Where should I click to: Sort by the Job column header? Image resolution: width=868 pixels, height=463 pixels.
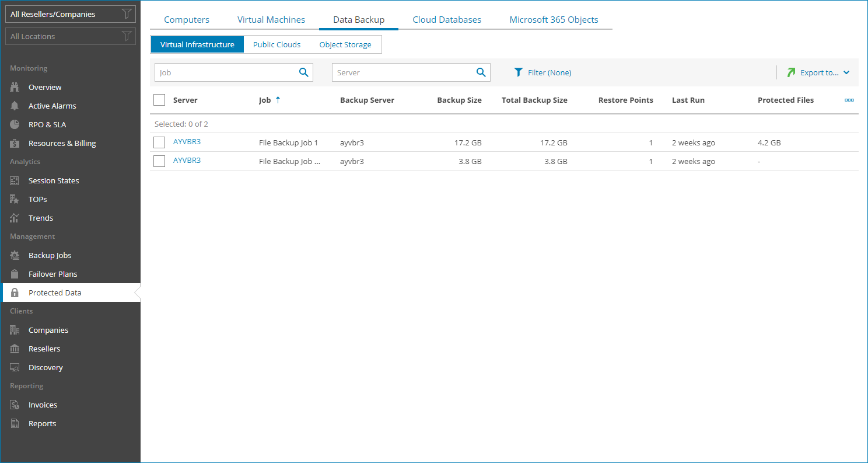[x=265, y=100]
